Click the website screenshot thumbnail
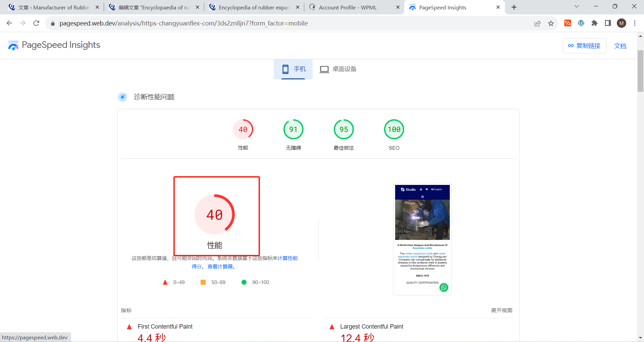The image size is (644, 342). 422,239
